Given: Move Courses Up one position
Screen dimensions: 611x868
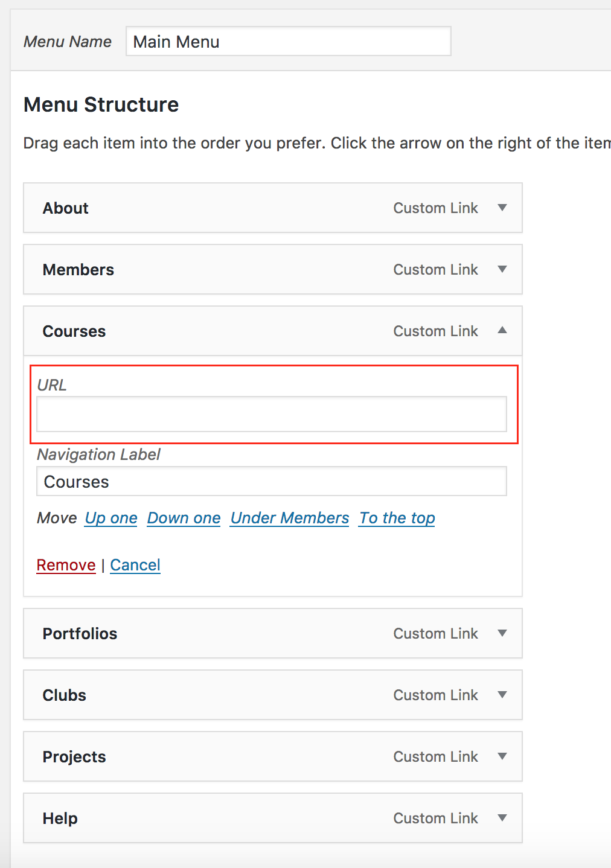Looking at the screenshot, I should (x=110, y=518).
